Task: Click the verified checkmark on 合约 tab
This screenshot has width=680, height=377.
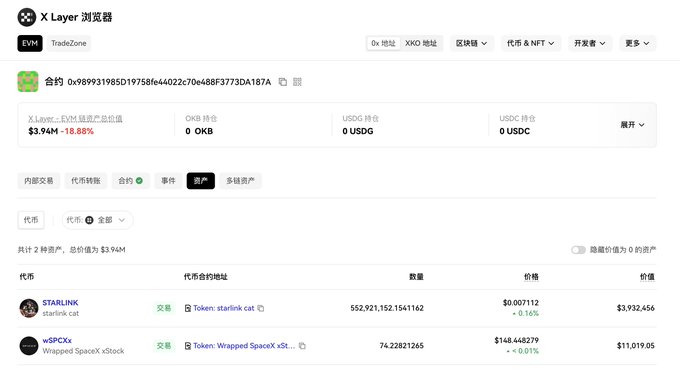Action: [139, 180]
